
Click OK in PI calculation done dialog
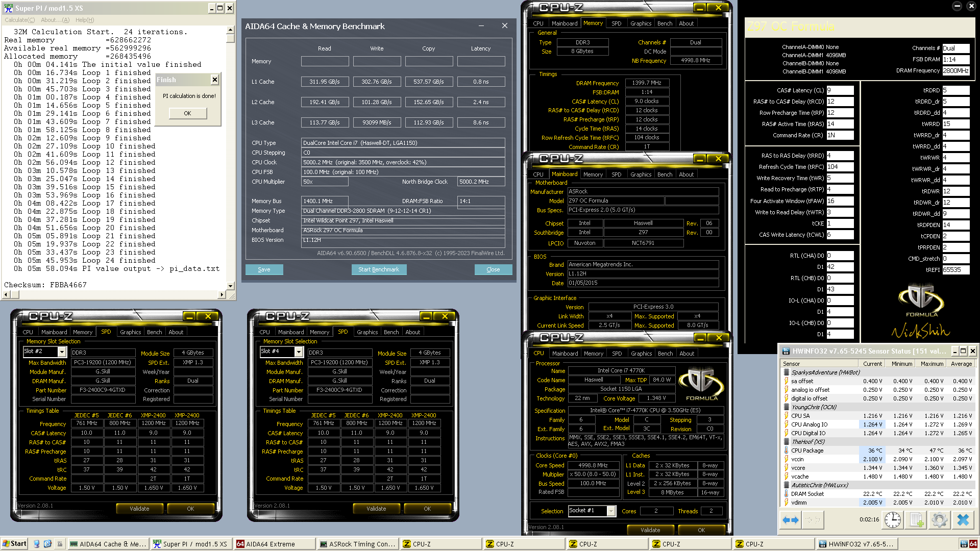[187, 113]
